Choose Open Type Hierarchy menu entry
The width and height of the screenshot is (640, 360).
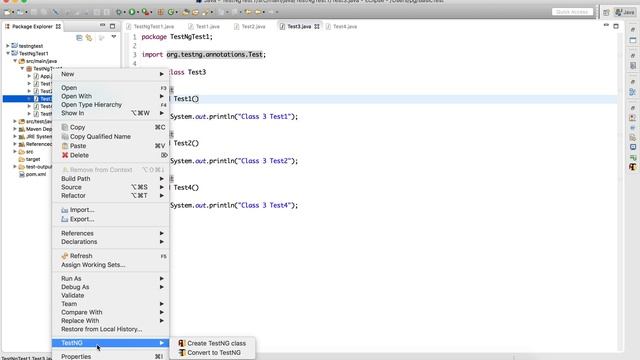point(111,104)
